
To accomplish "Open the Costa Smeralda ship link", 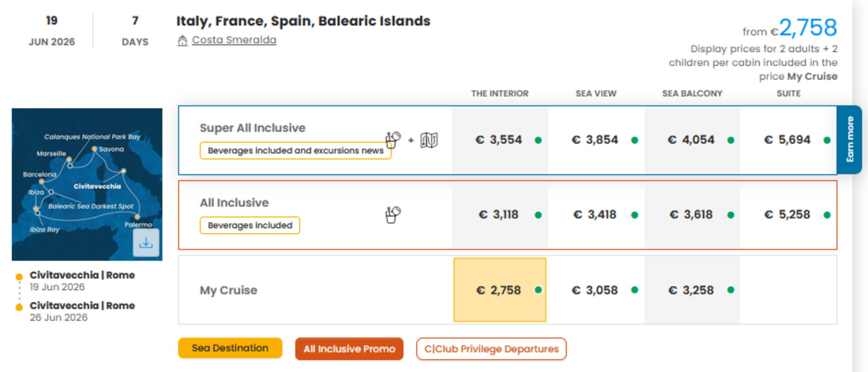I will (234, 40).
